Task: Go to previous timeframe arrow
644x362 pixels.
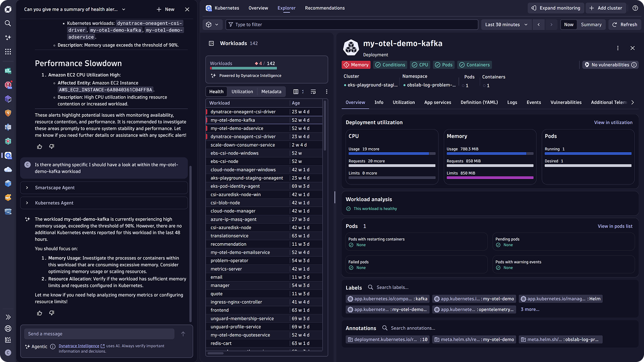Action: (538, 25)
